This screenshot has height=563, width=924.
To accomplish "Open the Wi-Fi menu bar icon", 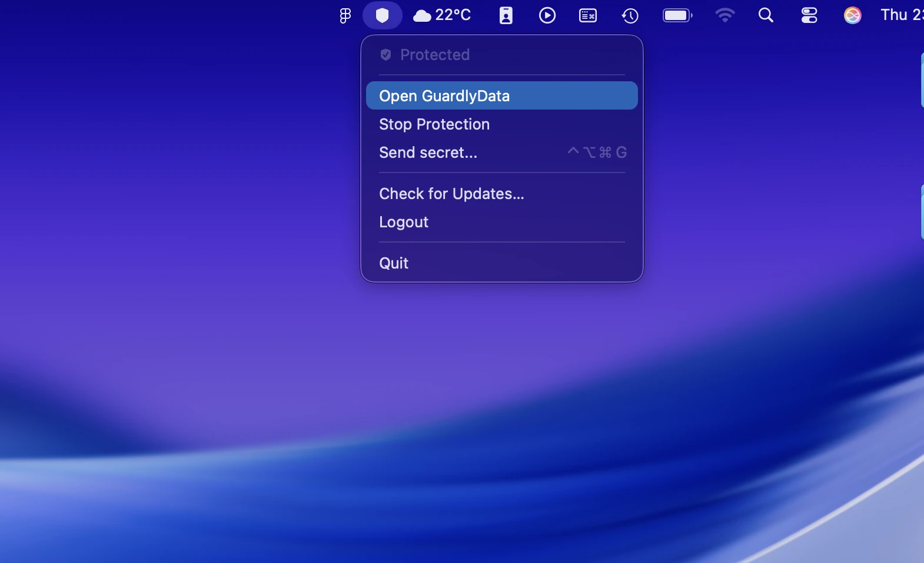I will (725, 15).
